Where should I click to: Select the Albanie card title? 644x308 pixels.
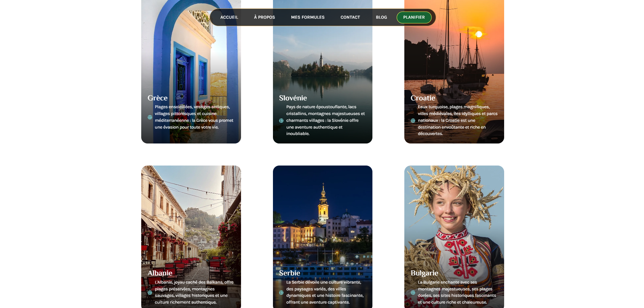click(160, 273)
